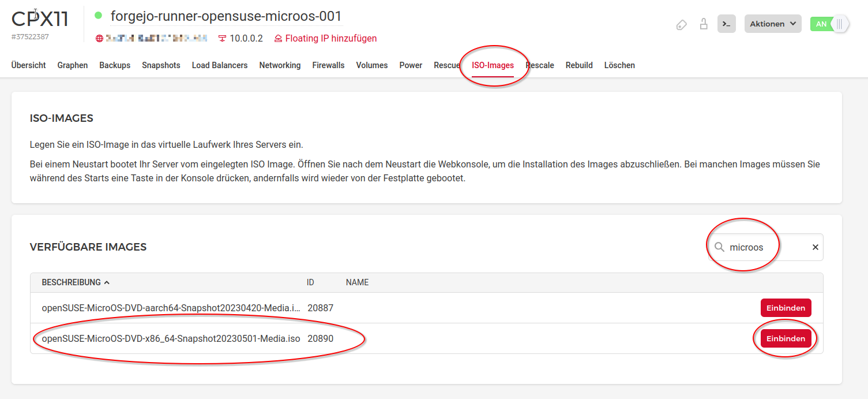Open the Übersicht tab
The image size is (868, 399).
click(x=28, y=65)
